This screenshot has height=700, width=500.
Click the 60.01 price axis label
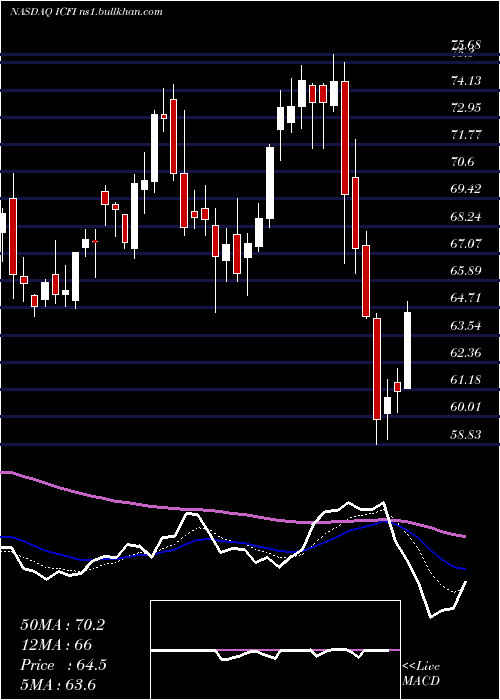(x=466, y=407)
